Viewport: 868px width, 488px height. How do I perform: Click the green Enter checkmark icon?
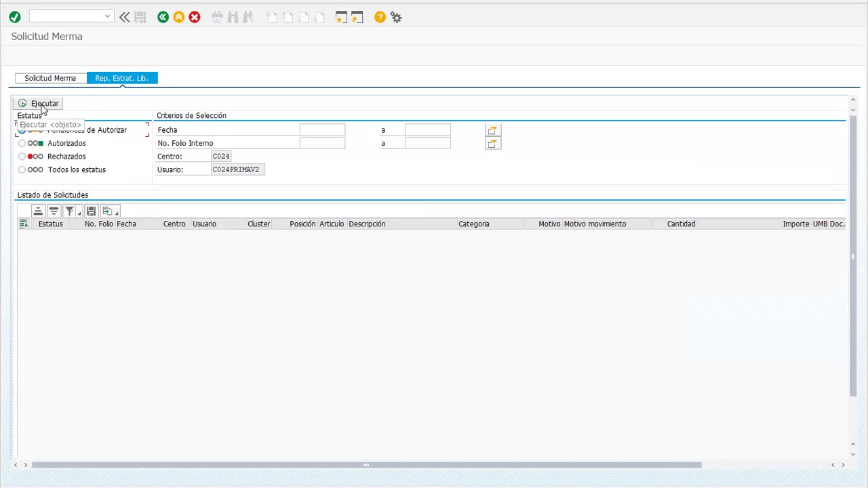(15, 17)
